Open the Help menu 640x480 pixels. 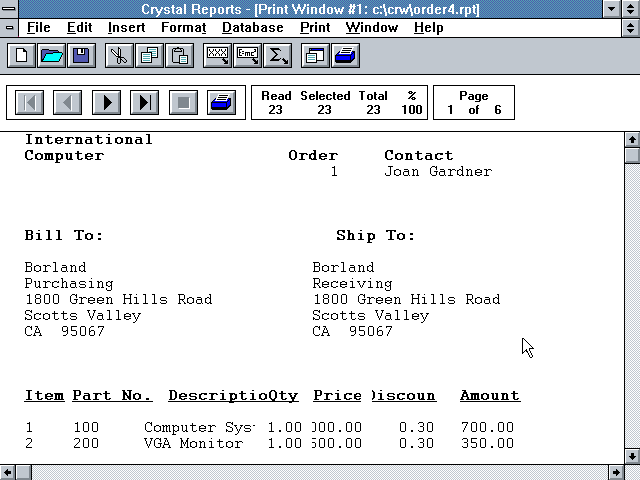coord(429,27)
